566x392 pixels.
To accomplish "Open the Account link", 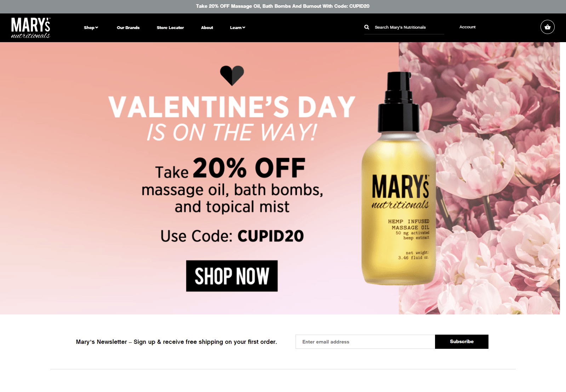I will pos(467,27).
